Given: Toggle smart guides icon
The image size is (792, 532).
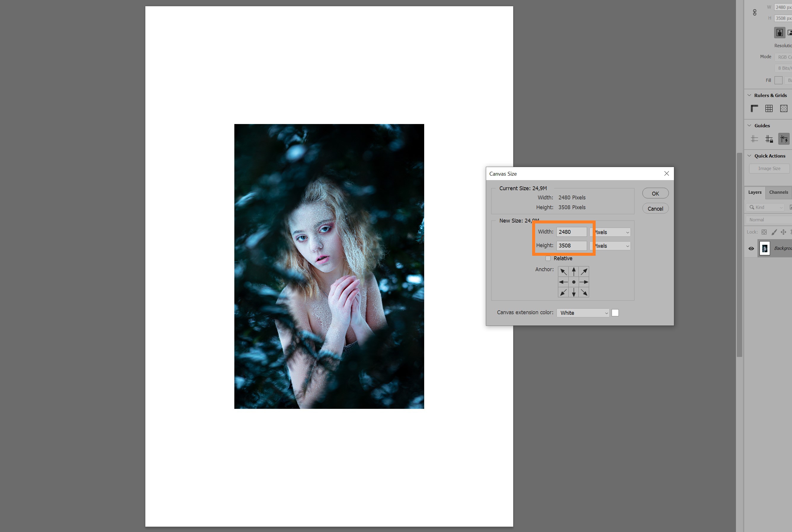Looking at the screenshot, I should [x=783, y=139].
